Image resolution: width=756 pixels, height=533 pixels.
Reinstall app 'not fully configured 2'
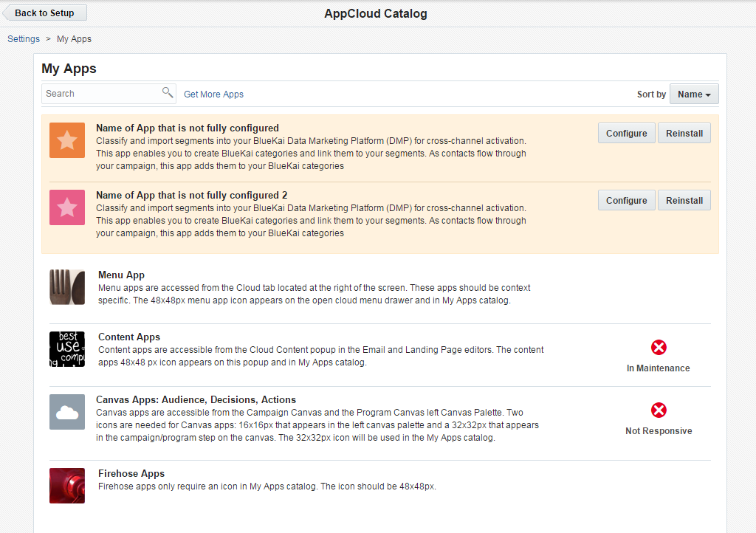(684, 200)
